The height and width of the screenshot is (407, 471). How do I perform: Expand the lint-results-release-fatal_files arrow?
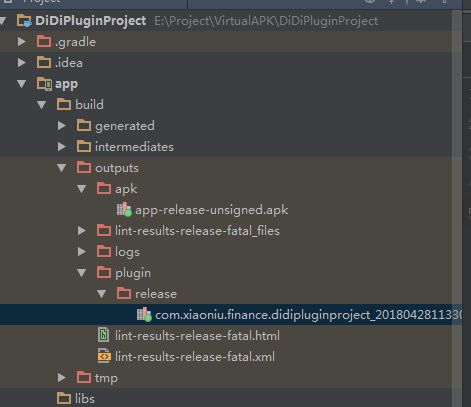pos(82,231)
